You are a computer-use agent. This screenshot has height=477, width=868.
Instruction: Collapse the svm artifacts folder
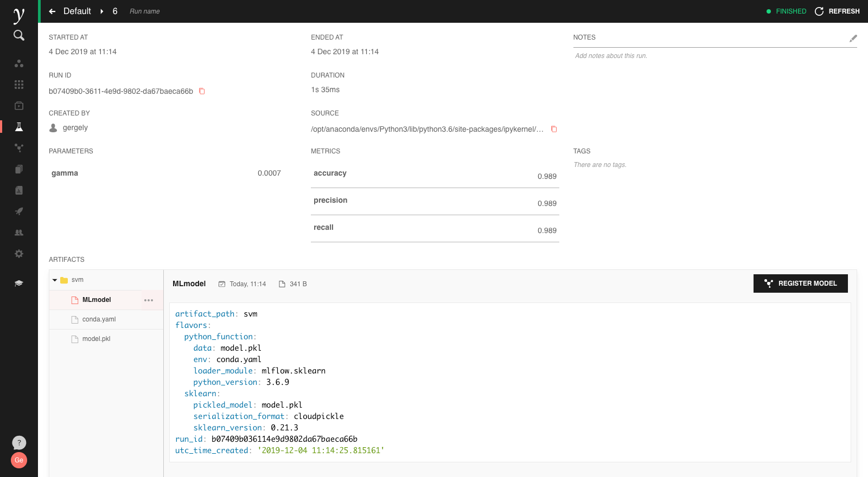pos(55,280)
